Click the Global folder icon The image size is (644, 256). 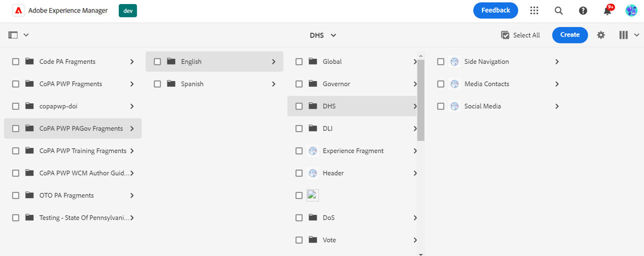(x=313, y=61)
